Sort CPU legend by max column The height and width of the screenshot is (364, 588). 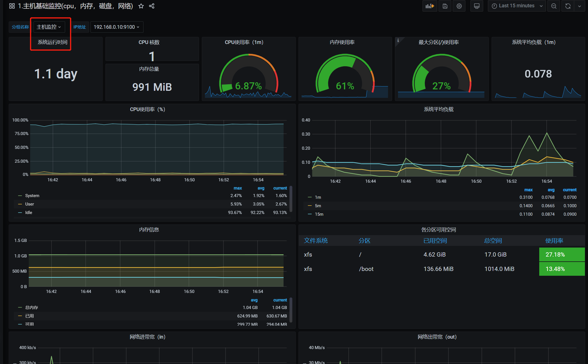[x=238, y=188]
